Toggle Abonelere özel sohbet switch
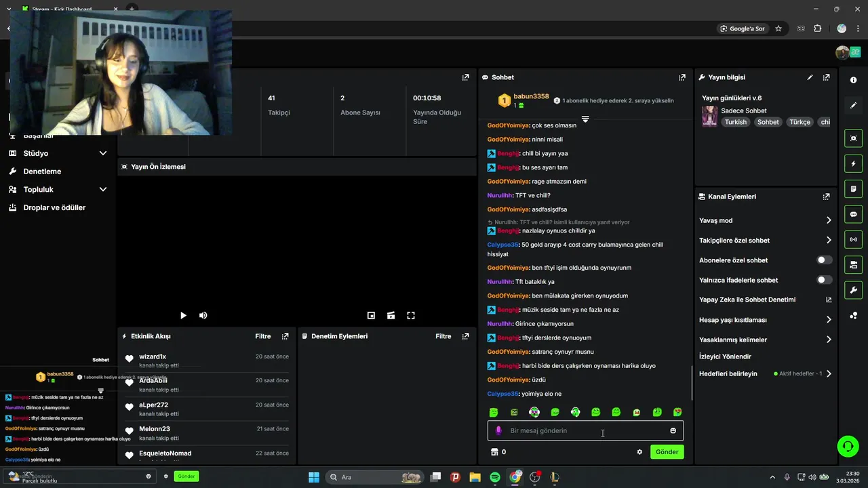This screenshot has height=488, width=868. tap(824, 260)
